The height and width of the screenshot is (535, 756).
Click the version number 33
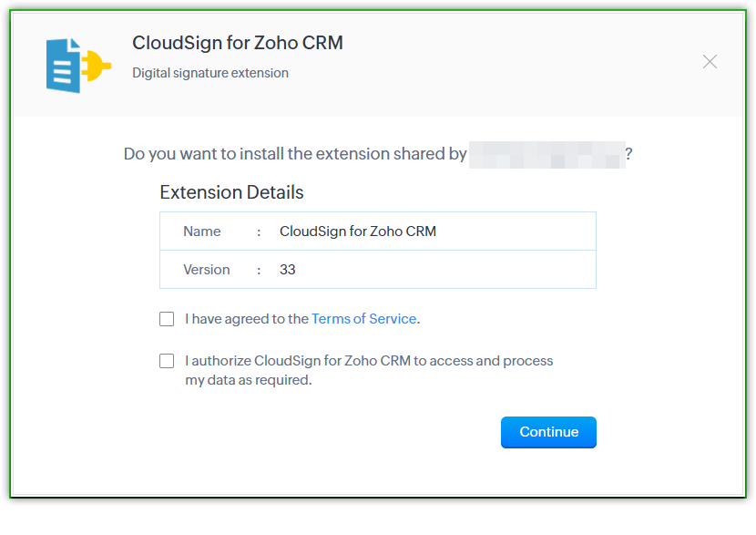(288, 270)
